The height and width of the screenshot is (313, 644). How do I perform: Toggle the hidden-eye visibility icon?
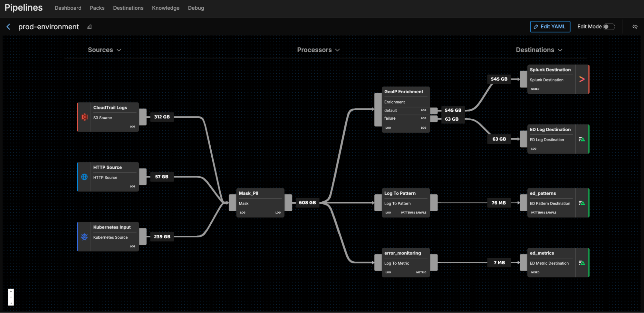tap(635, 27)
